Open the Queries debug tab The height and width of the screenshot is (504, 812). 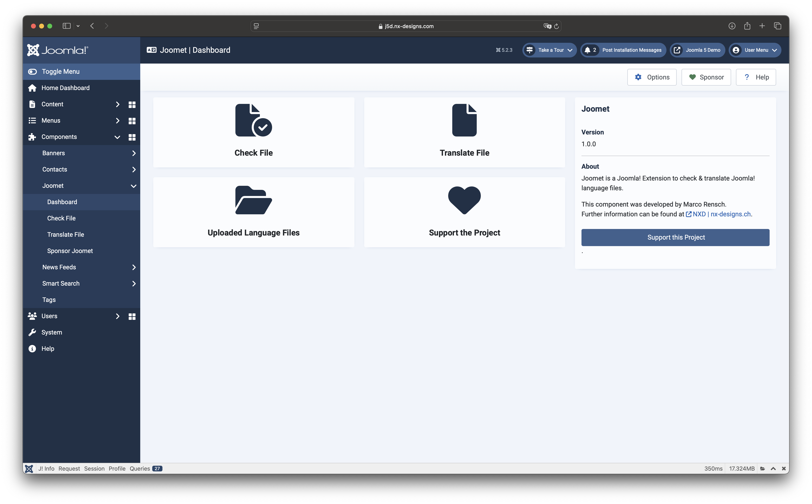(x=146, y=468)
